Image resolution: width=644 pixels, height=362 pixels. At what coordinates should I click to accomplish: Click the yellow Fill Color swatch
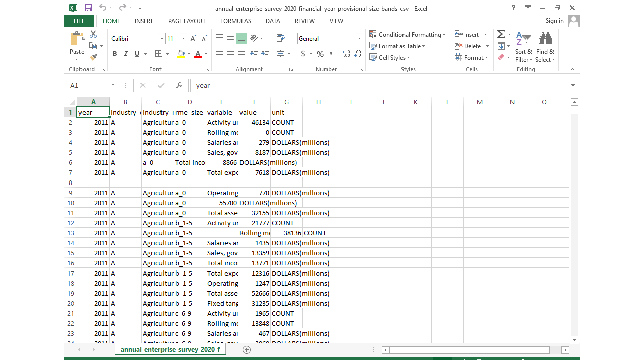click(181, 54)
